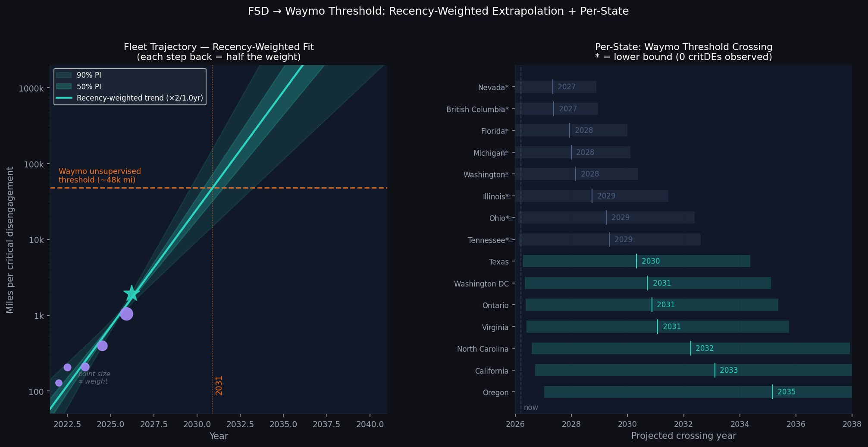
Task: Click the teal star data point
Action: click(132, 293)
